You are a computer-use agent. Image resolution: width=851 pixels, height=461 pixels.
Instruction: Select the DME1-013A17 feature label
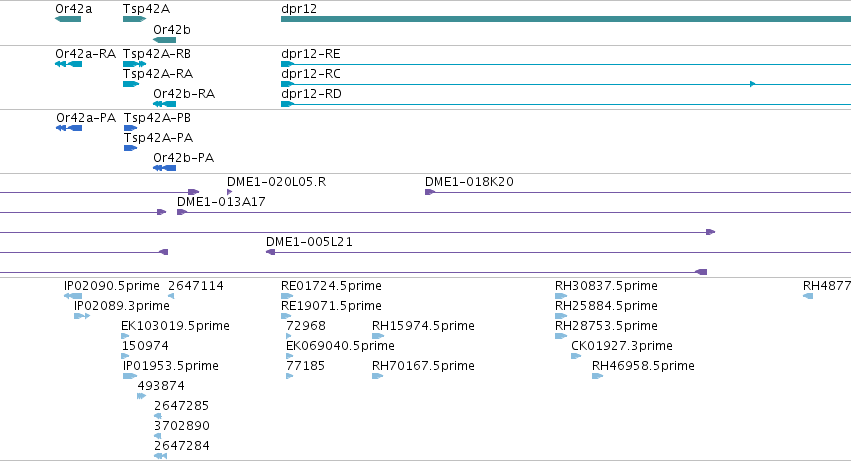(x=221, y=202)
